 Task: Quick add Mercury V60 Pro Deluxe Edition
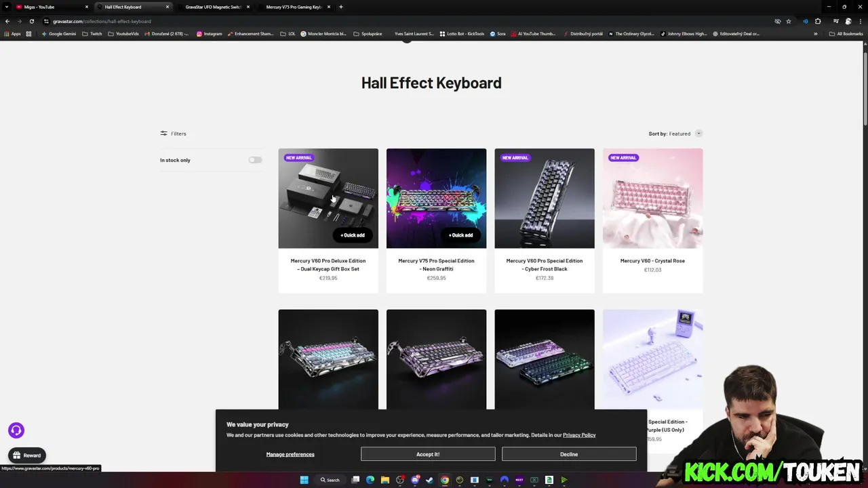(353, 235)
